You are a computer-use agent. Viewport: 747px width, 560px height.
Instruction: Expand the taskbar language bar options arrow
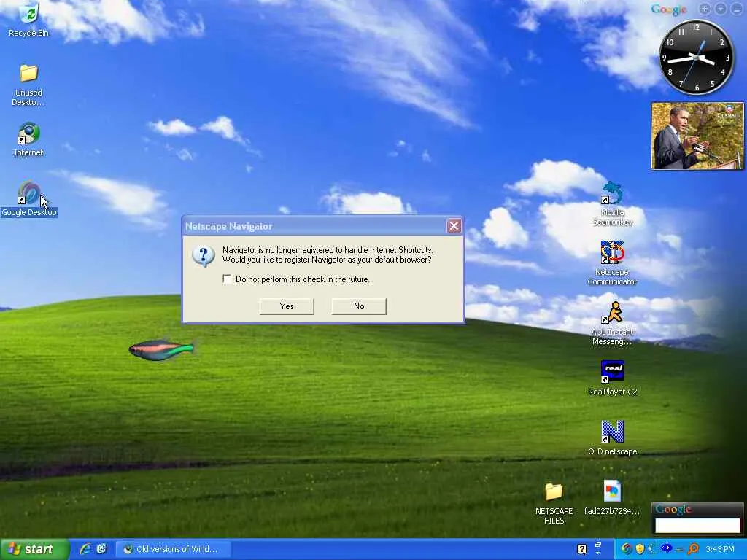[x=598, y=553]
